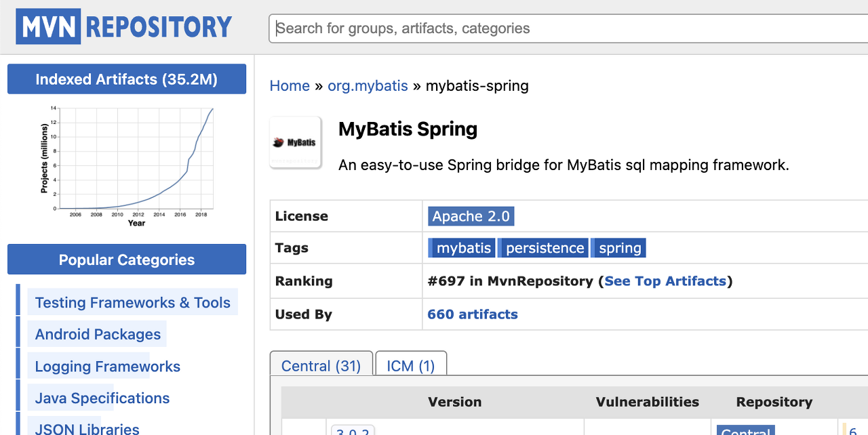Open the Indexed Artifacts (35.2M) header
Screen dimensions: 868x435
[x=127, y=79]
